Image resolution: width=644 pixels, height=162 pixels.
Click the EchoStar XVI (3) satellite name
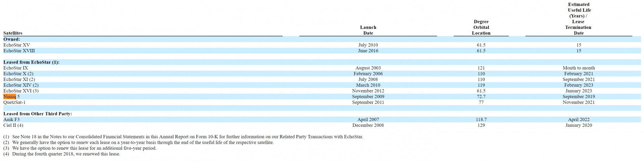pos(21,91)
